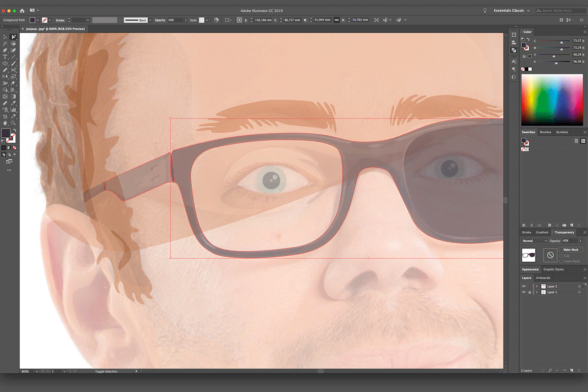Open Recolor Artwork globe icon

tap(216, 20)
